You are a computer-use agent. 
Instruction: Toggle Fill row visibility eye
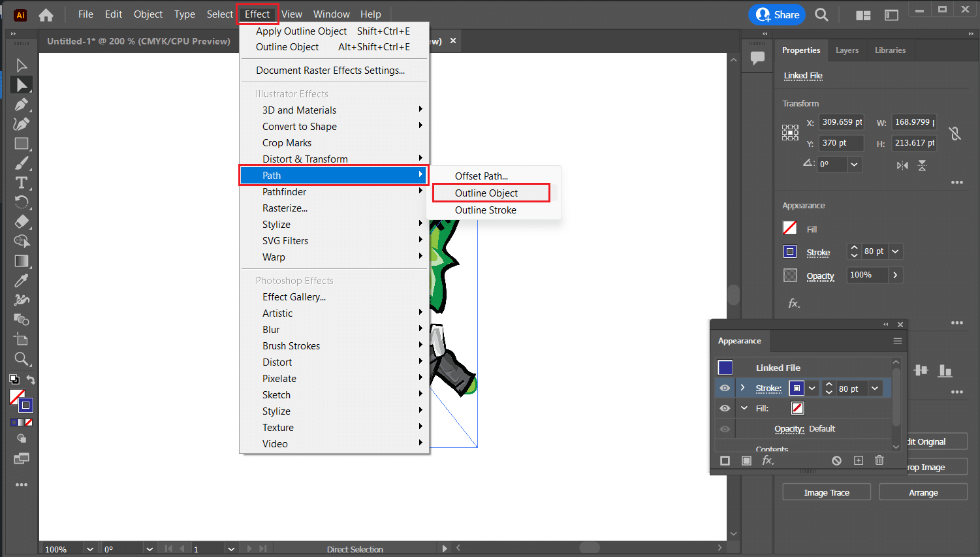725,408
